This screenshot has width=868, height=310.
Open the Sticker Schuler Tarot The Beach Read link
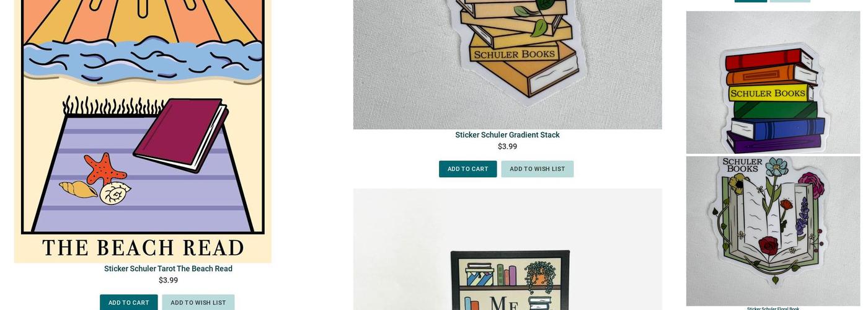coord(168,268)
